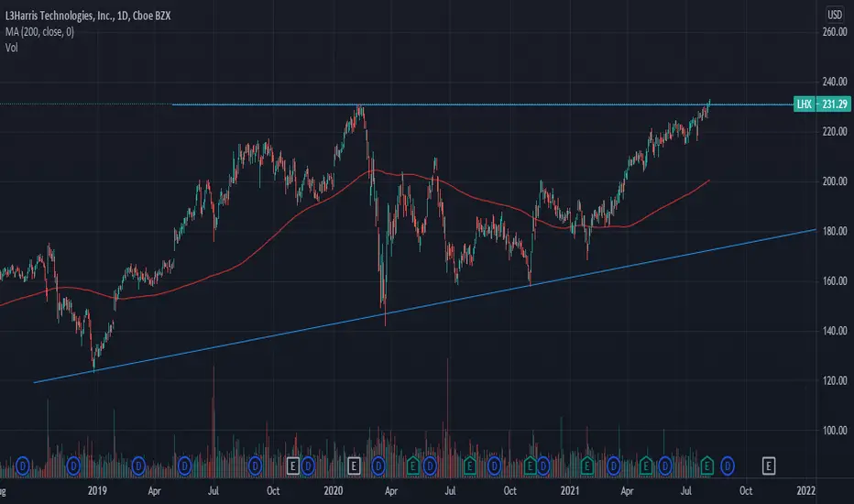Viewport: 854px width, 504px height.
Task: Open the dividend marker just before 2019 label
Action: pyautogui.click(x=73, y=466)
